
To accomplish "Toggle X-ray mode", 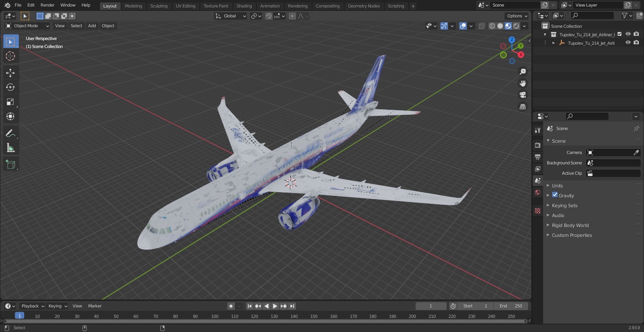I will click(x=481, y=26).
